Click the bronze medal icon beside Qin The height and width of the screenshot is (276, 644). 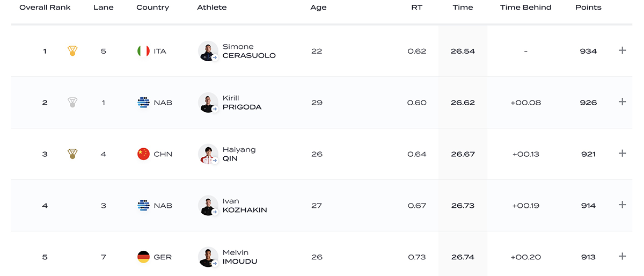(x=72, y=154)
